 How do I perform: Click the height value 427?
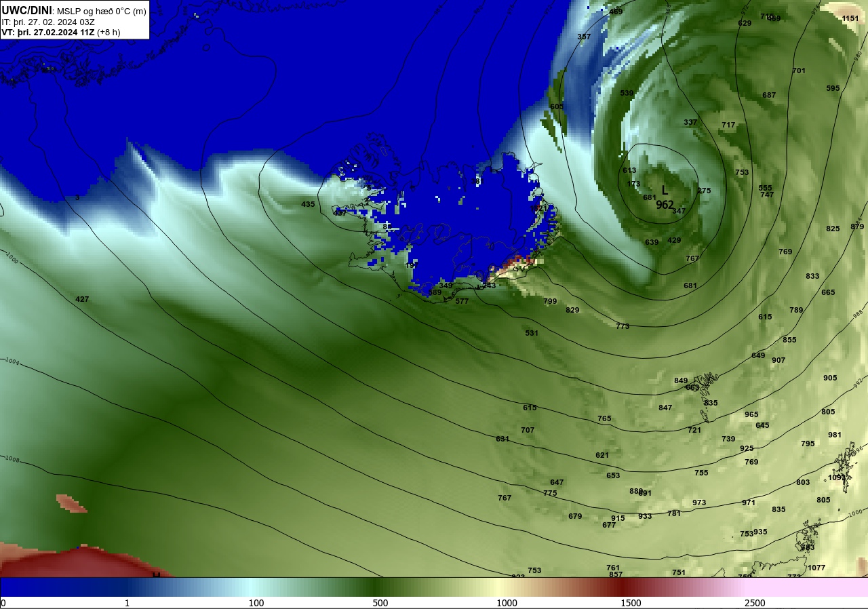pyautogui.click(x=82, y=299)
